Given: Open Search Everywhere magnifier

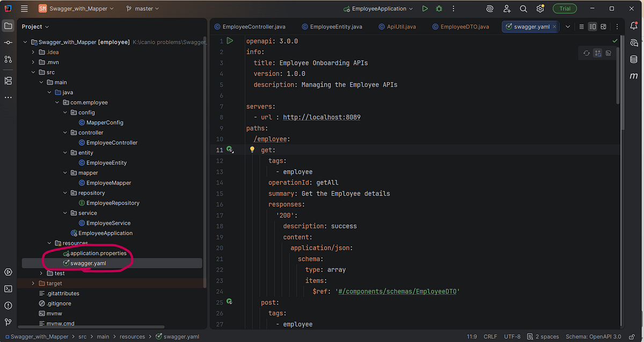Looking at the screenshot, I should point(523,9).
